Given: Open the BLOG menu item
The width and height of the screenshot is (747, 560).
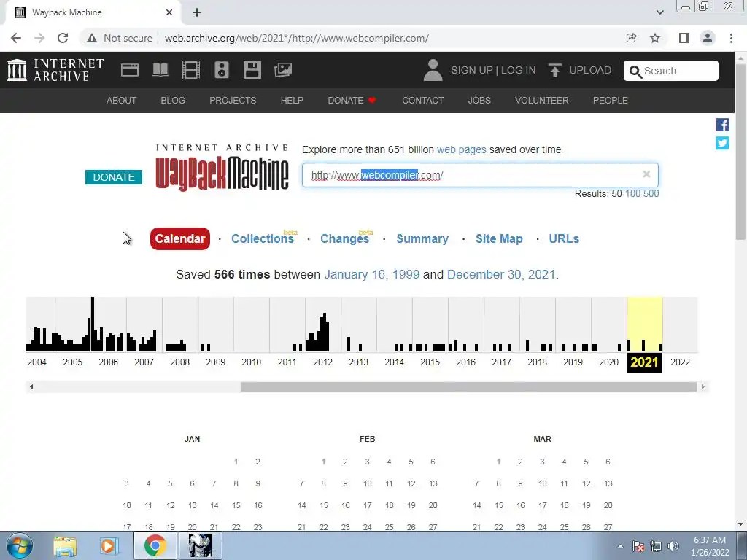Looking at the screenshot, I should 173,101.
